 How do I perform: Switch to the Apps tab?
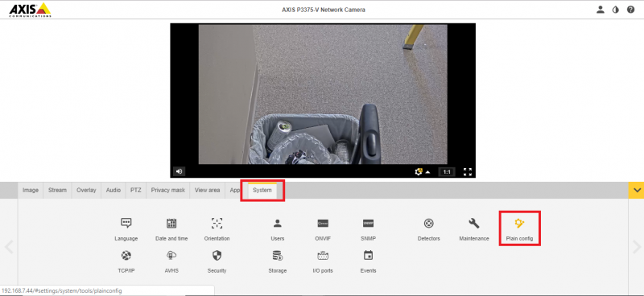pyautogui.click(x=234, y=191)
